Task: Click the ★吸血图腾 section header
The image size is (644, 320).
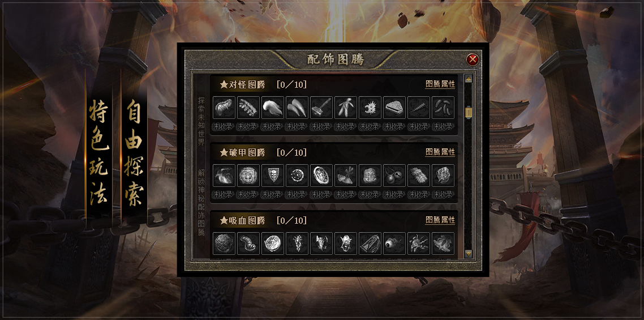Action: point(243,220)
